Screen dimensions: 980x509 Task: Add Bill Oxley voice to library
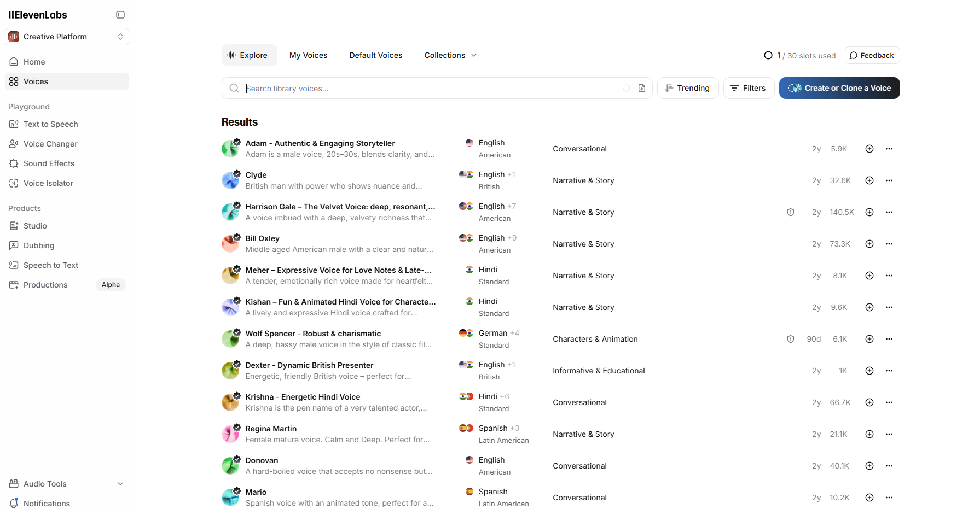(x=869, y=244)
